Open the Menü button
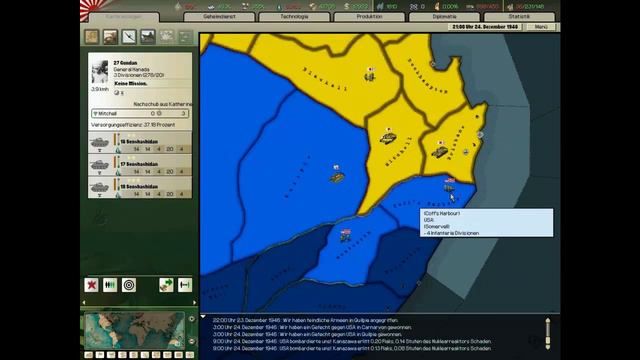The width and height of the screenshot is (640, 360). click(x=541, y=27)
